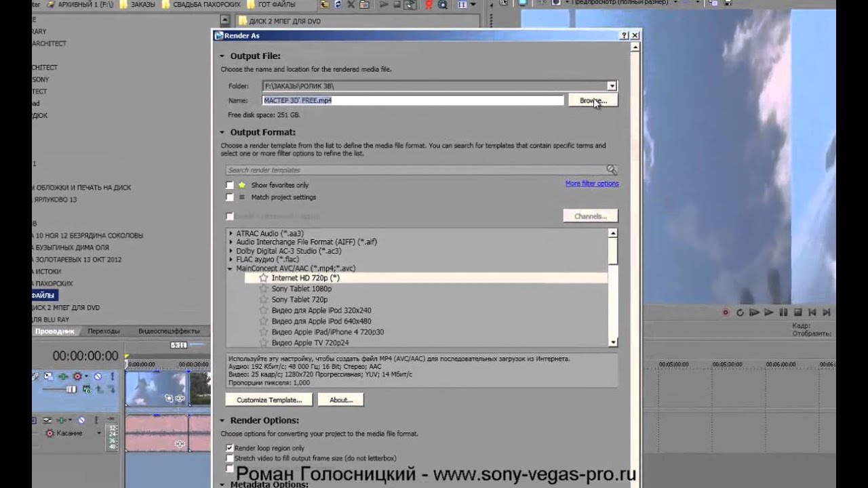Open the Folder path dropdown
This screenshot has height=488, width=868.
(612, 86)
